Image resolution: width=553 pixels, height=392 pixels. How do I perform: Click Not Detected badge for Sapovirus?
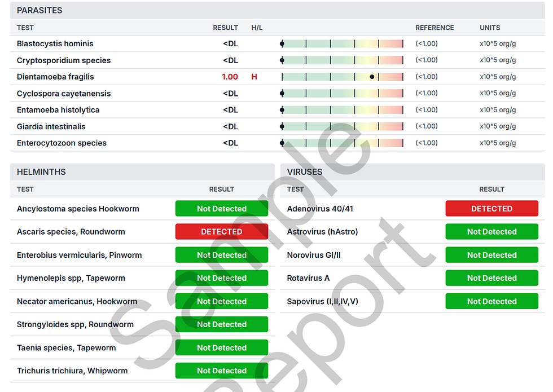pyautogui.click(x=492, y=301)
